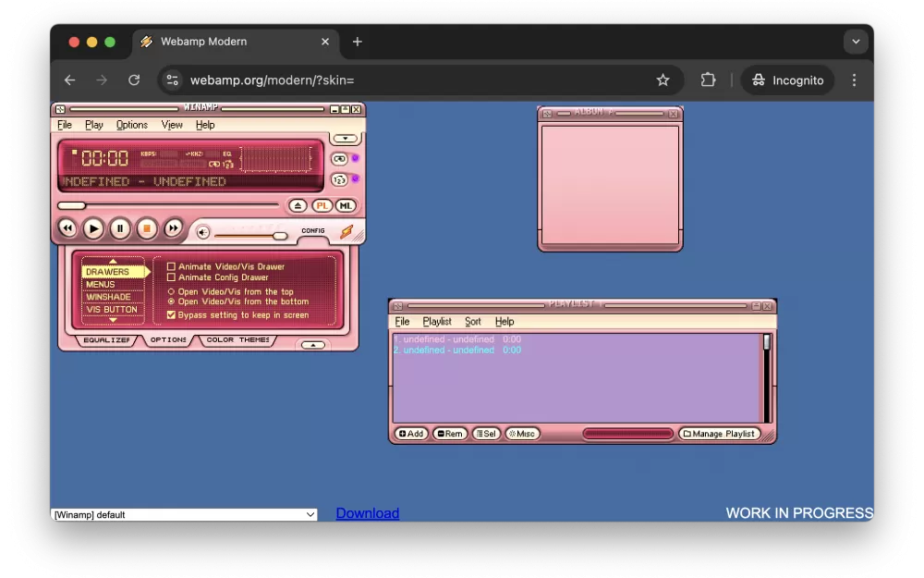
Task: Open the skin selector dropdown
Action: pyautogui.click(x=184, y=514)
